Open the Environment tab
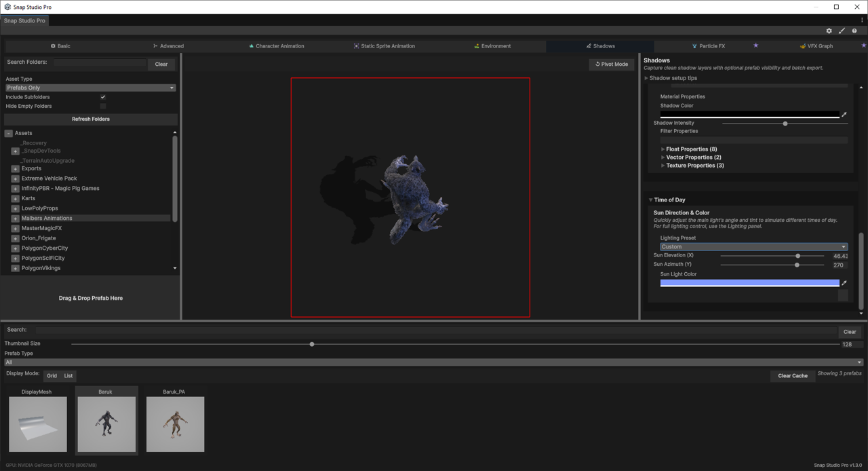Viewport: 868px width, 471px height. pos(492,46)
